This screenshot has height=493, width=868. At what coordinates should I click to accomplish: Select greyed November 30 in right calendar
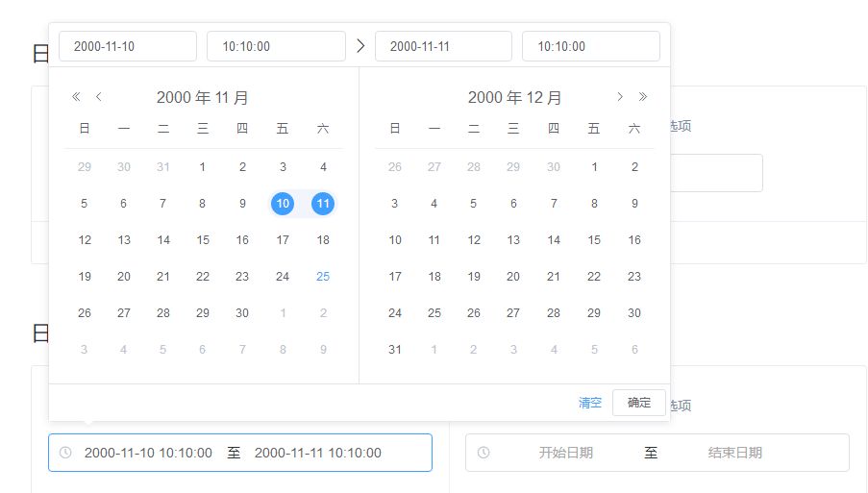[x=554, y=167]
